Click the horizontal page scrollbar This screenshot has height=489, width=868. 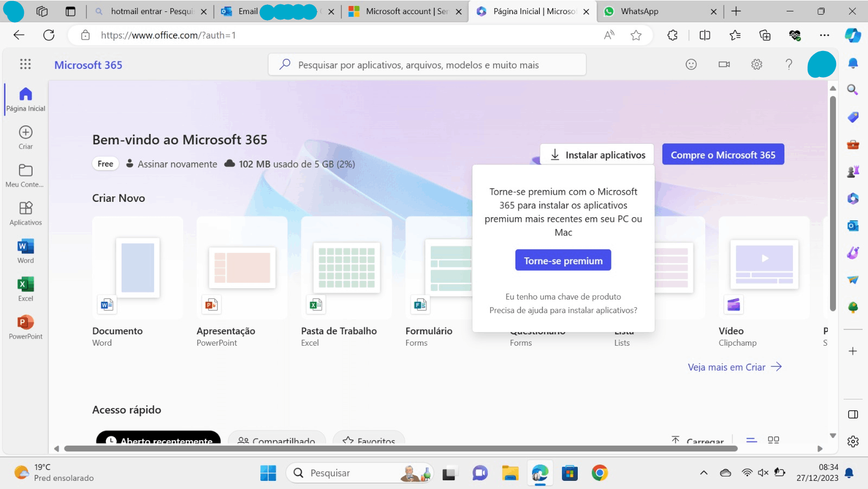tap(401, 449)
